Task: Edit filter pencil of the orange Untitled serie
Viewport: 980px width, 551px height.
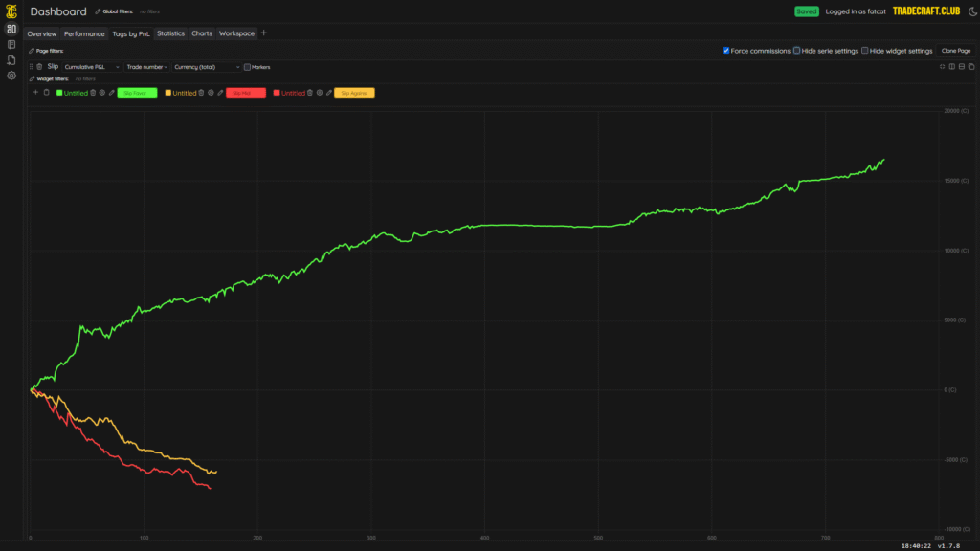Action: tap(221, 93)
